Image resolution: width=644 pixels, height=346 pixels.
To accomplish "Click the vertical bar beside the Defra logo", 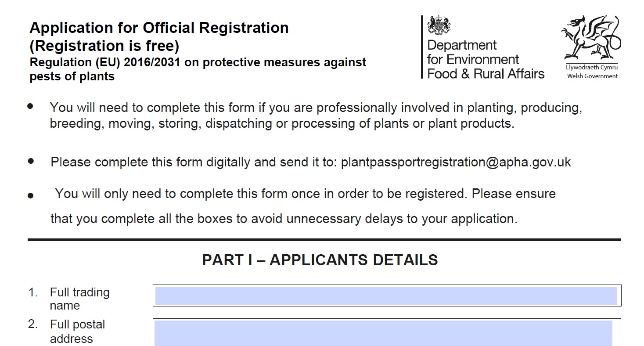I will tap(422, 47).
